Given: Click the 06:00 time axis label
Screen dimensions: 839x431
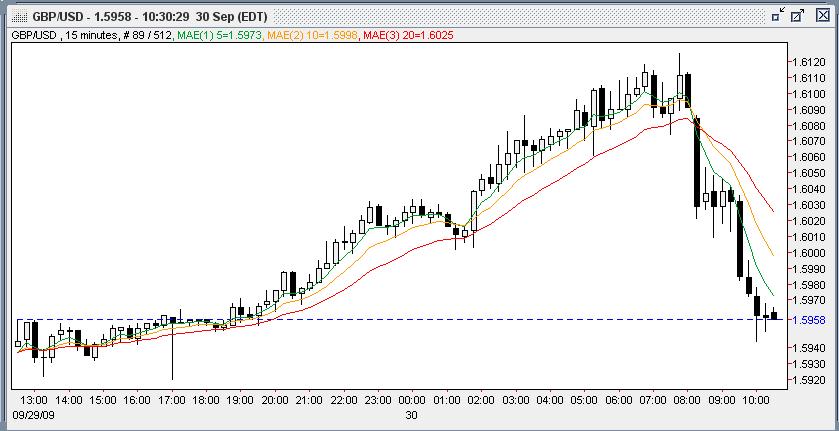Looking at the screenshot, I should (619, 400).
